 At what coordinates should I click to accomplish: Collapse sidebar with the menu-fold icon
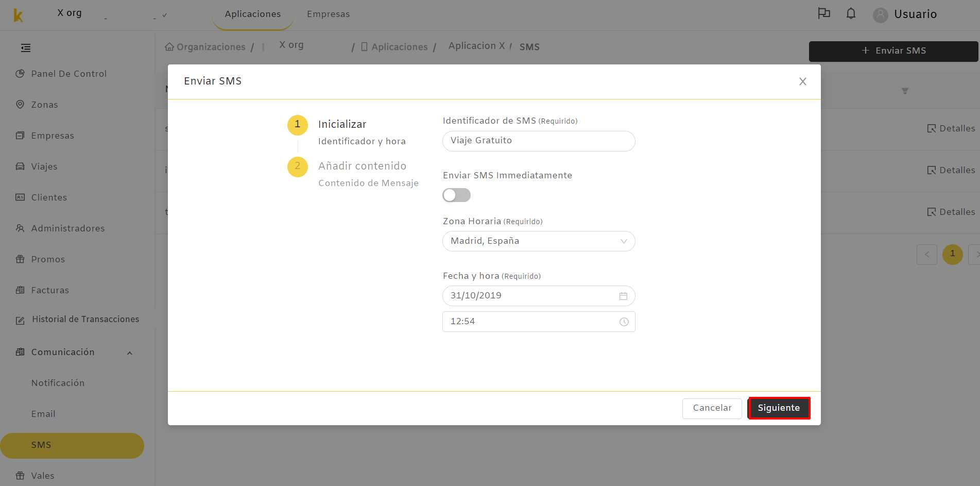[26, 48]
